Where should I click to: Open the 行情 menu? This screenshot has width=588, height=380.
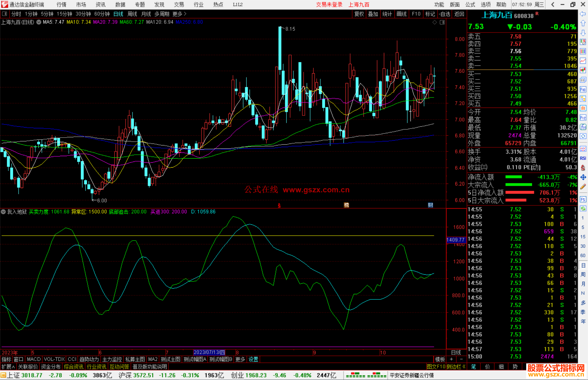(x=61, y=4)
